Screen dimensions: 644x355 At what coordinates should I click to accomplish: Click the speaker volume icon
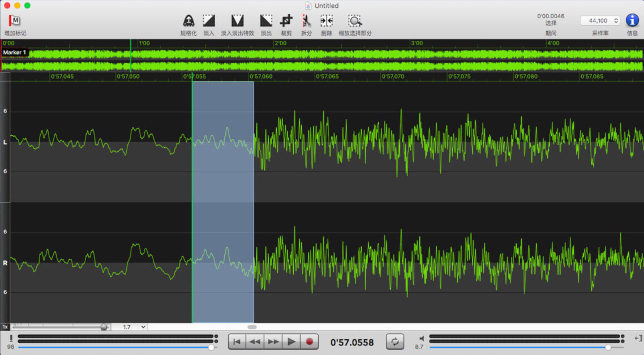422,338
